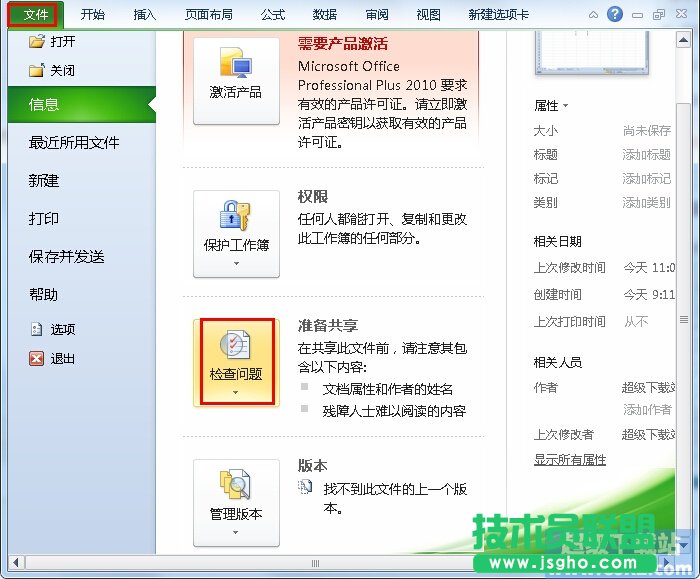Open the 新建选项卡 tab

498,15
